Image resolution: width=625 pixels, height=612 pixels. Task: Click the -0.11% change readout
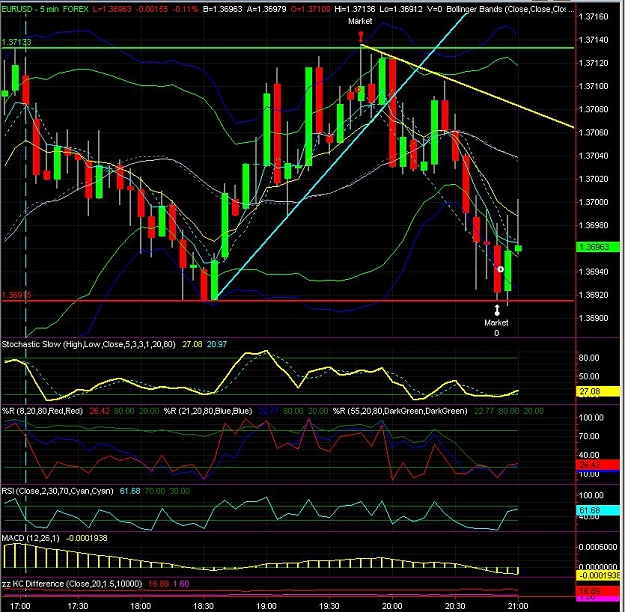click(186, 8)
